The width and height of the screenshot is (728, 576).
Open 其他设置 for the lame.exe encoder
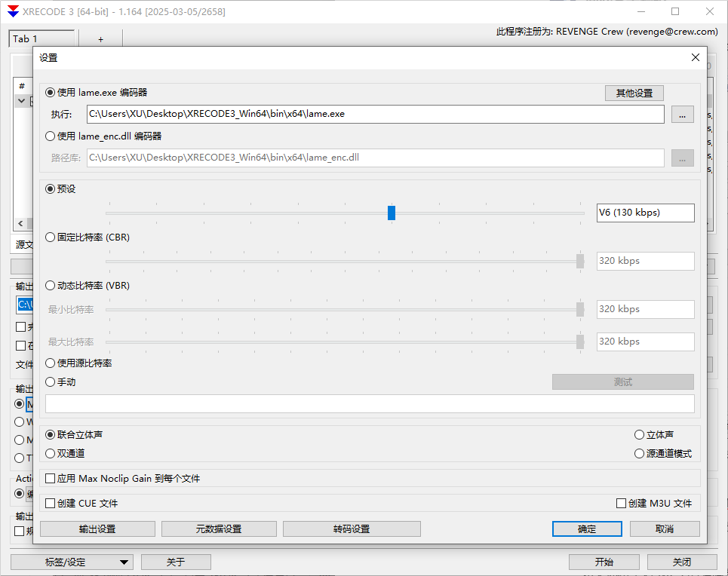coord(634,93)
